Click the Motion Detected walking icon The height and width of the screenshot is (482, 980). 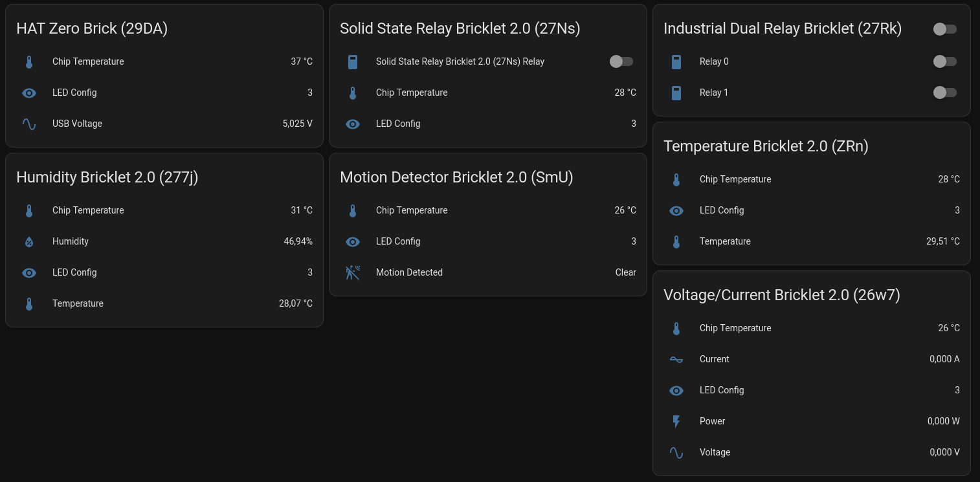pyautogui.click(x=353, y=272)
